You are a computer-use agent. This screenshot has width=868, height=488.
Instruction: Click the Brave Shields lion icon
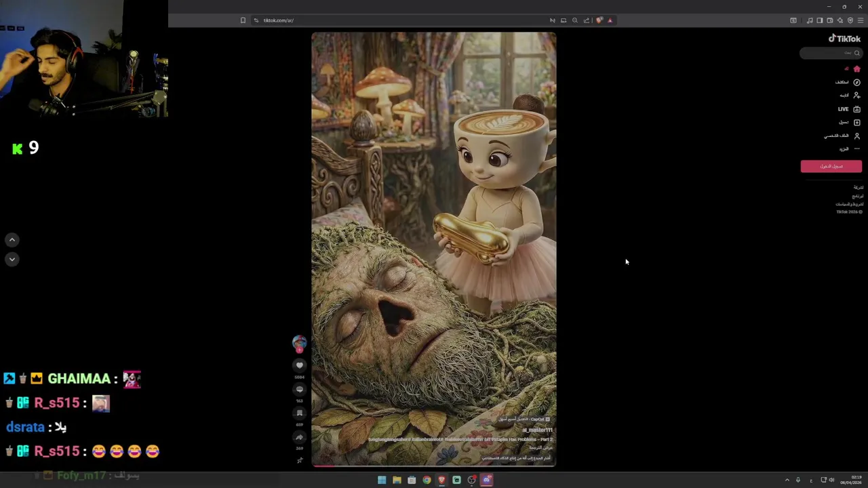tap(599, 20)
